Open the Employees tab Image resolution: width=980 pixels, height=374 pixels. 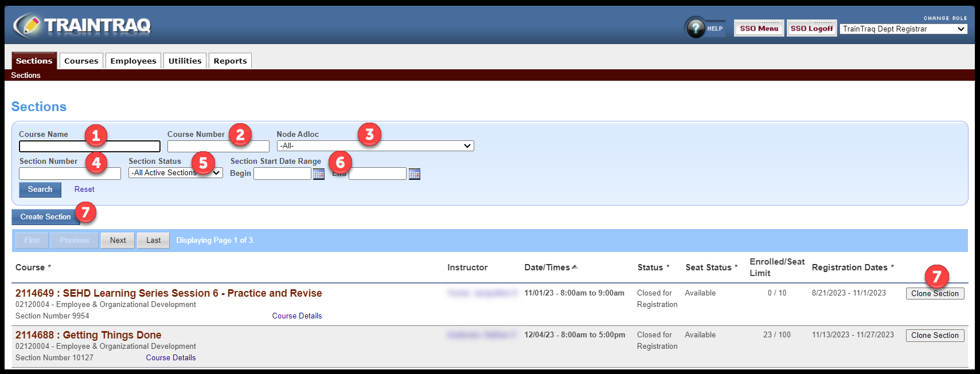point(133,61)
